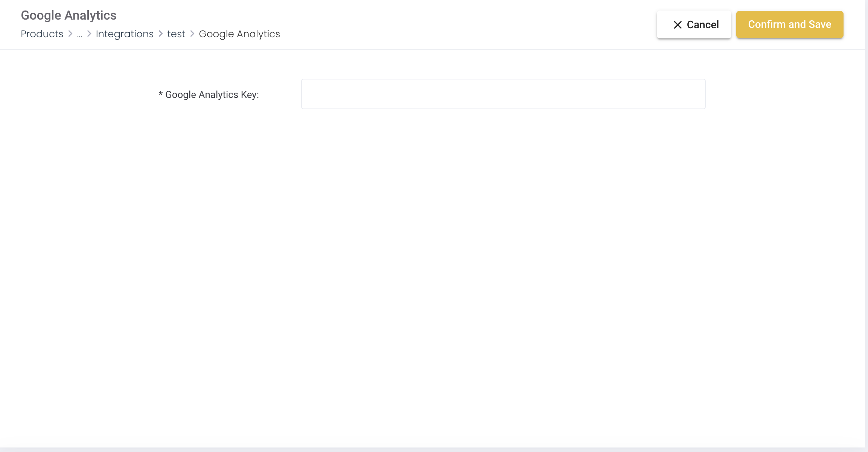Click the vertical scrollbar on right edge

coord(866,226)
